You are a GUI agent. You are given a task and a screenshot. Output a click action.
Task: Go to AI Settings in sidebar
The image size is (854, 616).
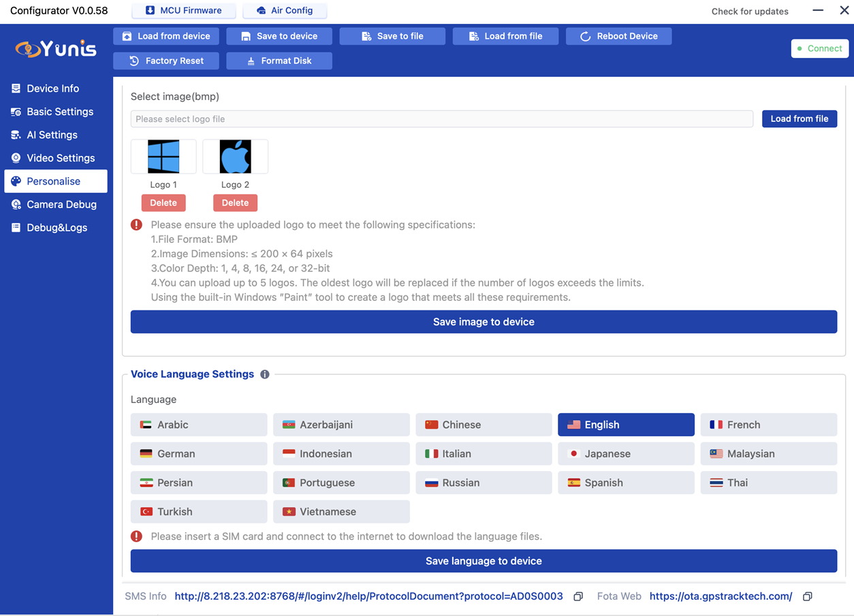tap(52, 135)
